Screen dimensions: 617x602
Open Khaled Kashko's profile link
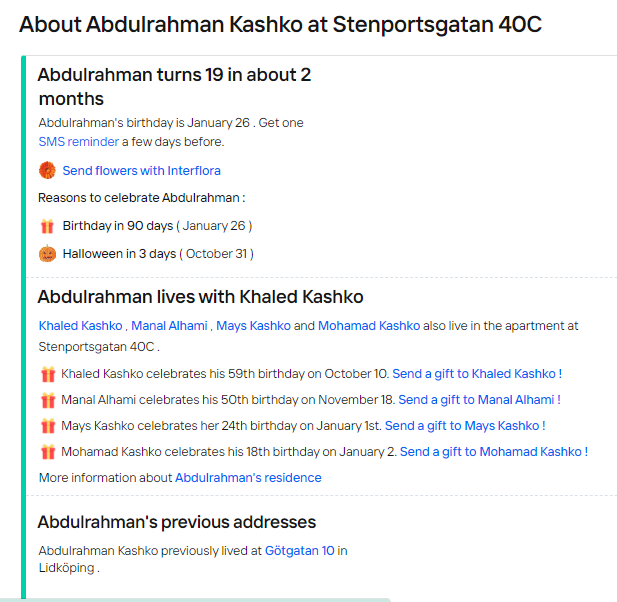81,326
